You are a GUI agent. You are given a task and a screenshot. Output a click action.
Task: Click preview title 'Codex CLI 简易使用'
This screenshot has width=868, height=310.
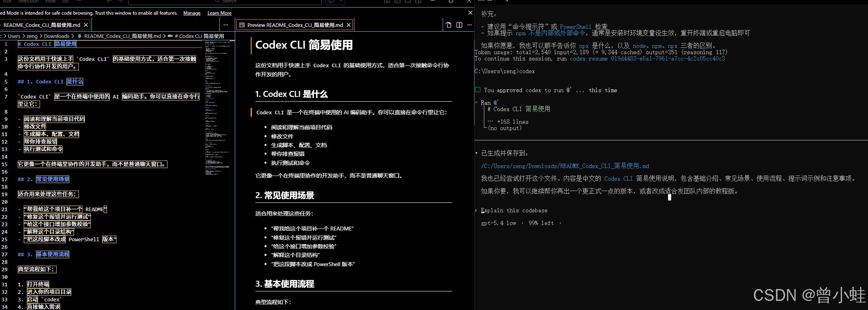(x=304, y=45)
